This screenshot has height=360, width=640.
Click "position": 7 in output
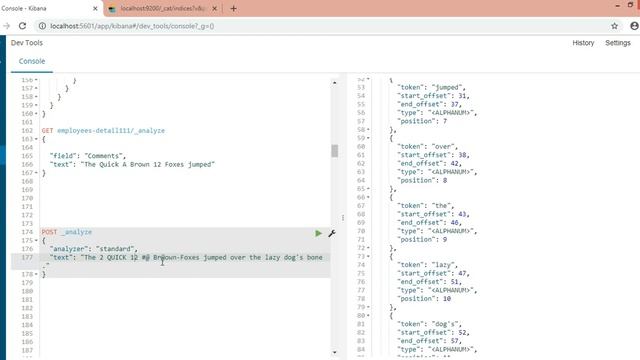422,121
